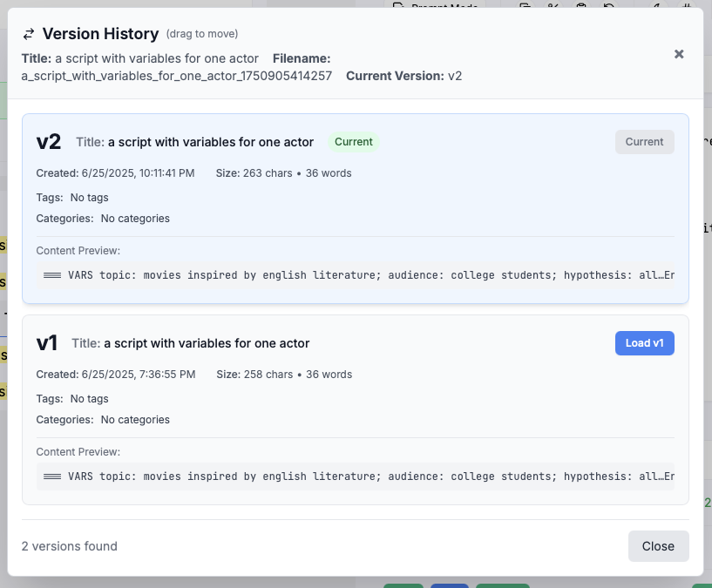Click the 258 chars size in v1

coord(267,375)
